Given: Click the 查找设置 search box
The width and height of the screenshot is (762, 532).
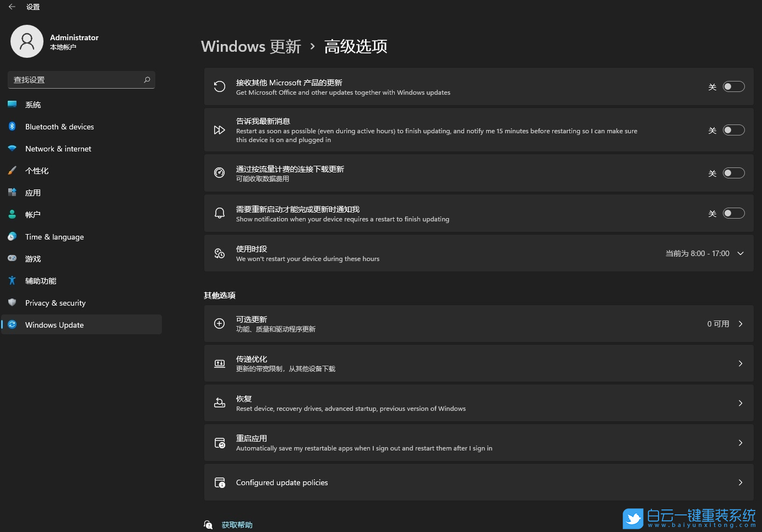Looking at the screenshot, I should 81,79.
